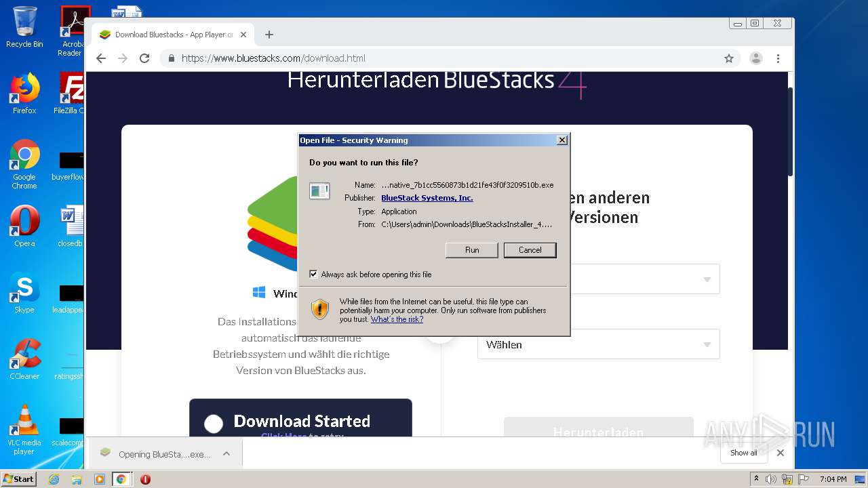Cancel the Open File security warning

click(x=530, y=250)
